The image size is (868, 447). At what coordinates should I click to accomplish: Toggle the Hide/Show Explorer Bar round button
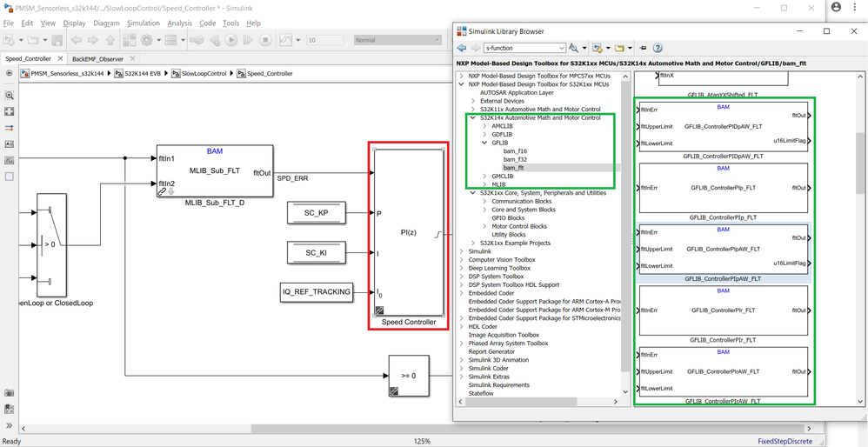[9, 73]
